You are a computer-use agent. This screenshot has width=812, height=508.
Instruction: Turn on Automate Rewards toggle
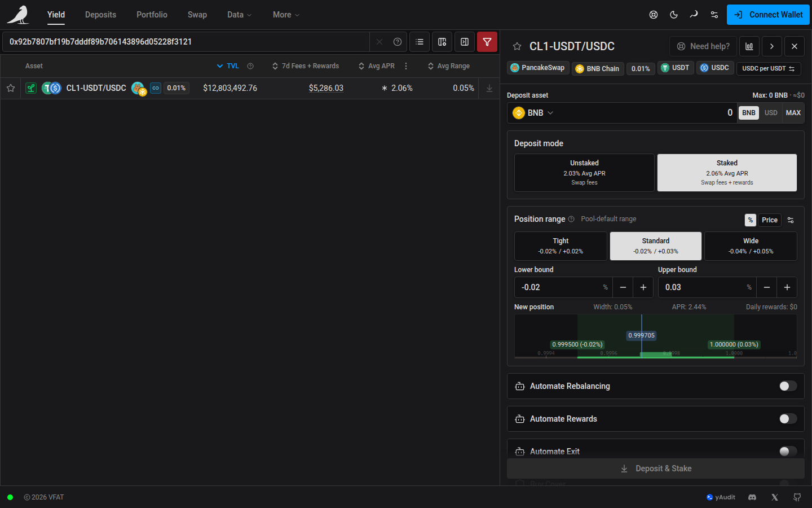[x=788, y=419]
